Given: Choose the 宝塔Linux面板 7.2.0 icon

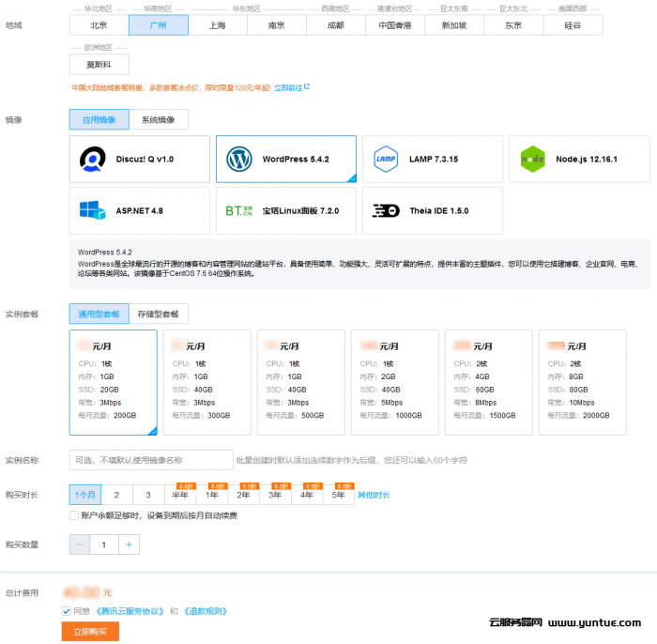Looking at the screenshot, I should [x=239, y=210].
